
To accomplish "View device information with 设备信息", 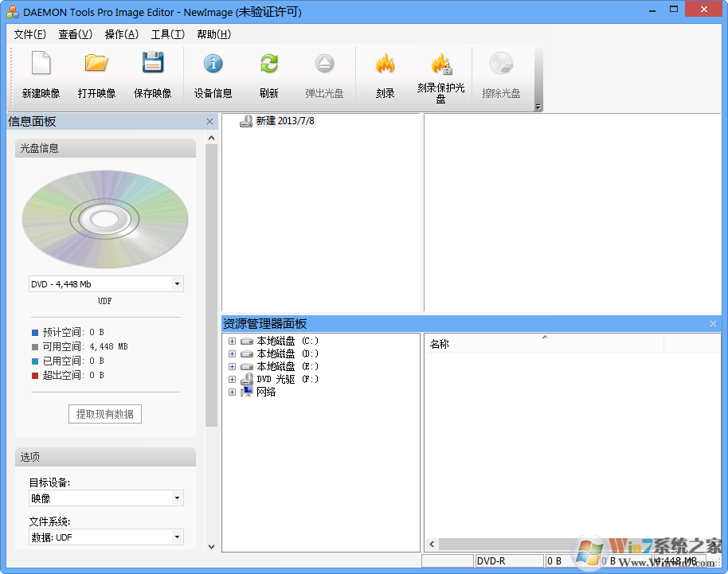I will [213, 73].
